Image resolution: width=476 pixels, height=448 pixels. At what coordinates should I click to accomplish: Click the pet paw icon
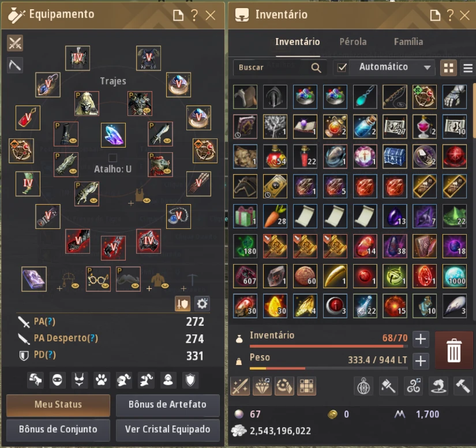[x=102, y=380]
